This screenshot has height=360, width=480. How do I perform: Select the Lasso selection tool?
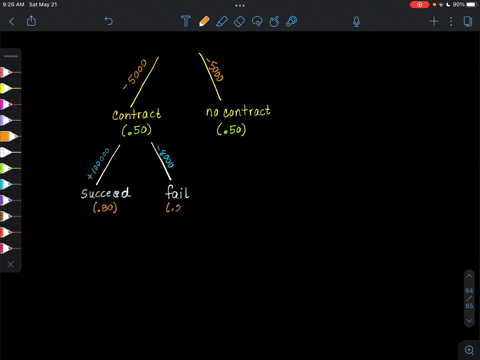click(257, 21)
